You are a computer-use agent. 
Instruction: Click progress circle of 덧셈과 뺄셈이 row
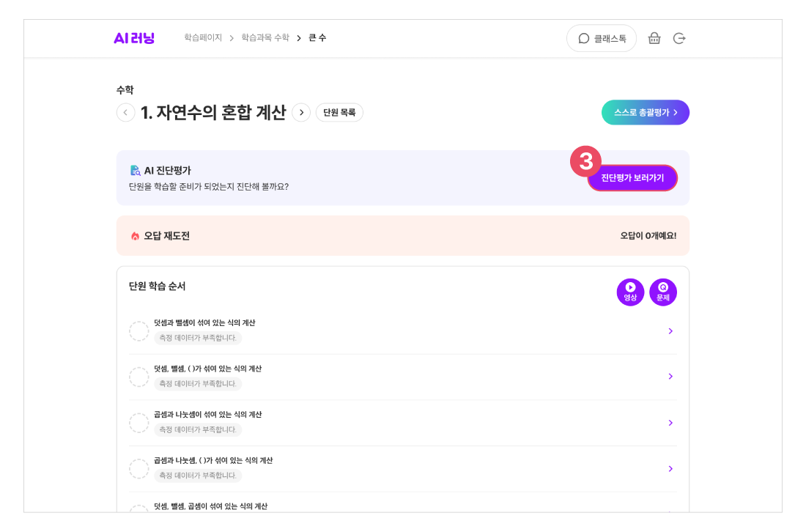[138, 331]
